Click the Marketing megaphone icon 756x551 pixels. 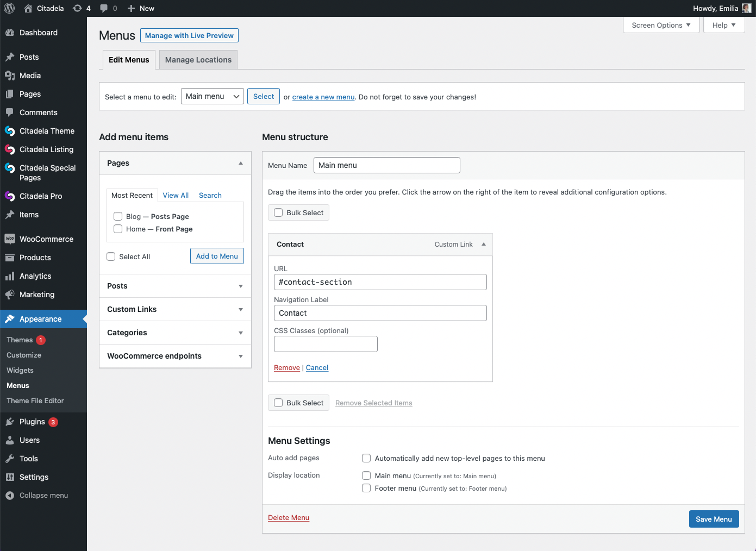[10, 295]
